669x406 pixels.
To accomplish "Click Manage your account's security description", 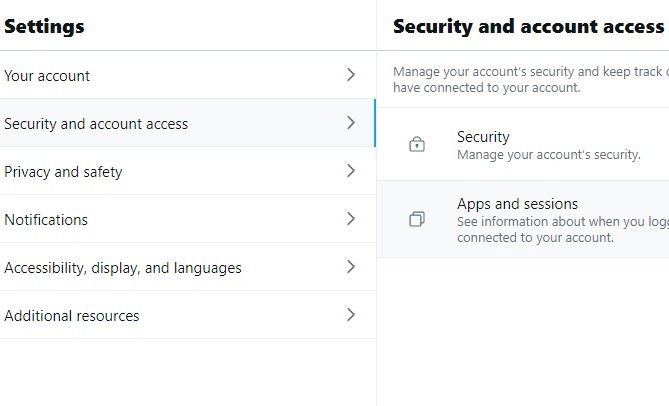I will [548, 155].
